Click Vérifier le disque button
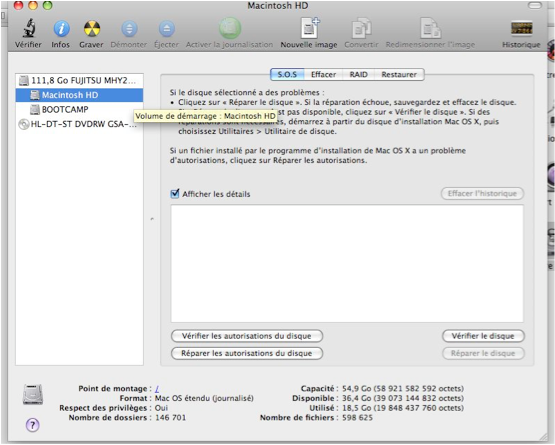This screenshot has width=555, height=445. pos(483,336)
